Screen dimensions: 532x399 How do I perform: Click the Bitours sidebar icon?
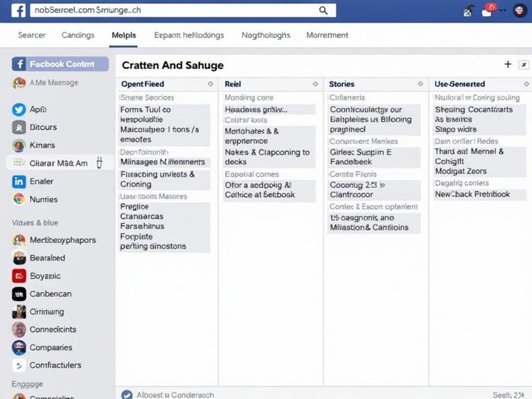[19, 127]
